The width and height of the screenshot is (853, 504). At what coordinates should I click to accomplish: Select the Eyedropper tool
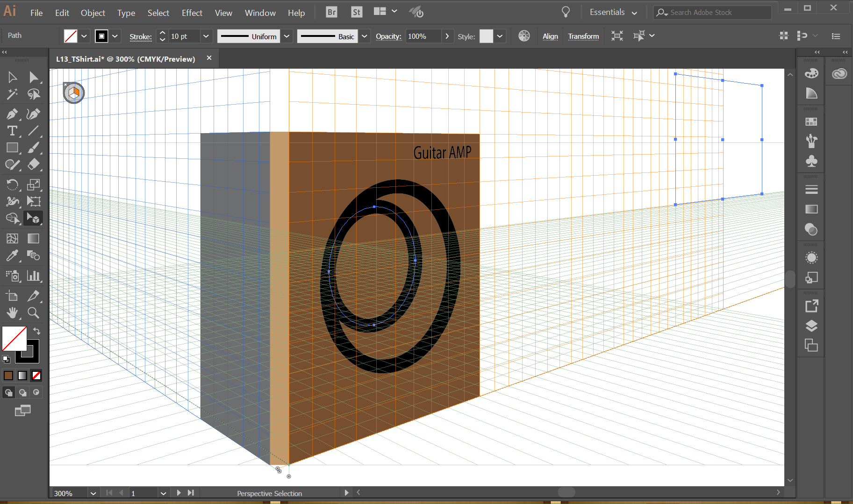[x=13, y=256]
